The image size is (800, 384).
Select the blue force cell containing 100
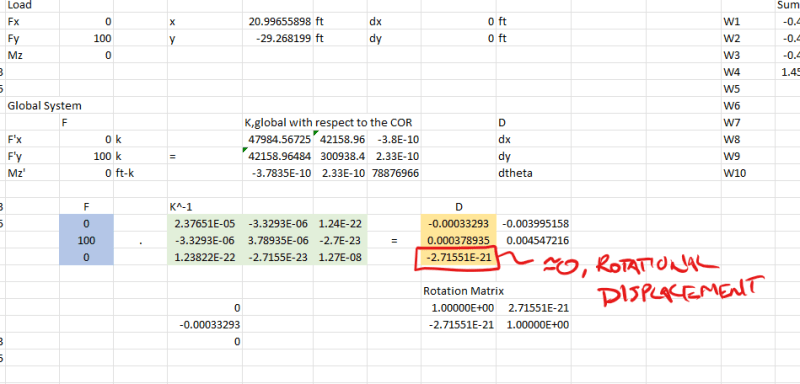click(x=86, y=240)
